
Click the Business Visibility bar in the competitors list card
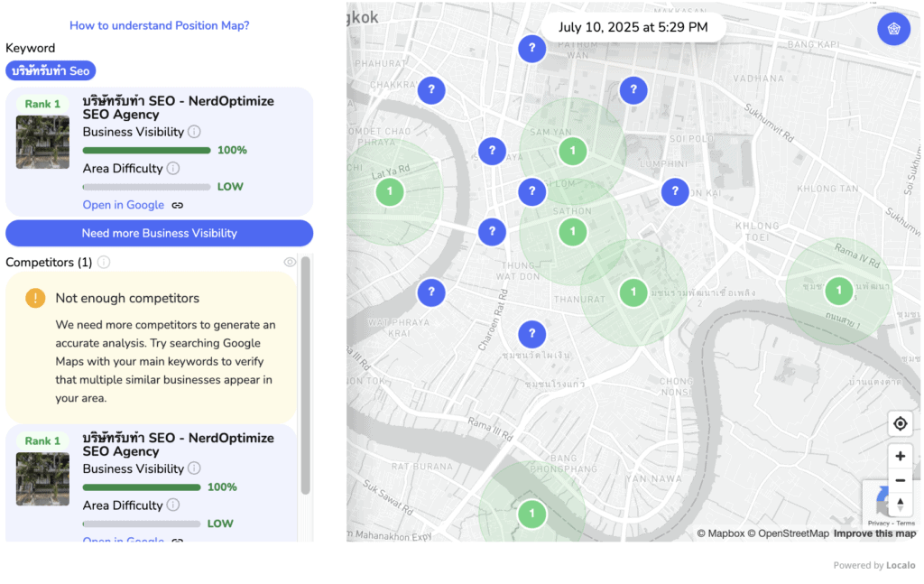[142, 487]
